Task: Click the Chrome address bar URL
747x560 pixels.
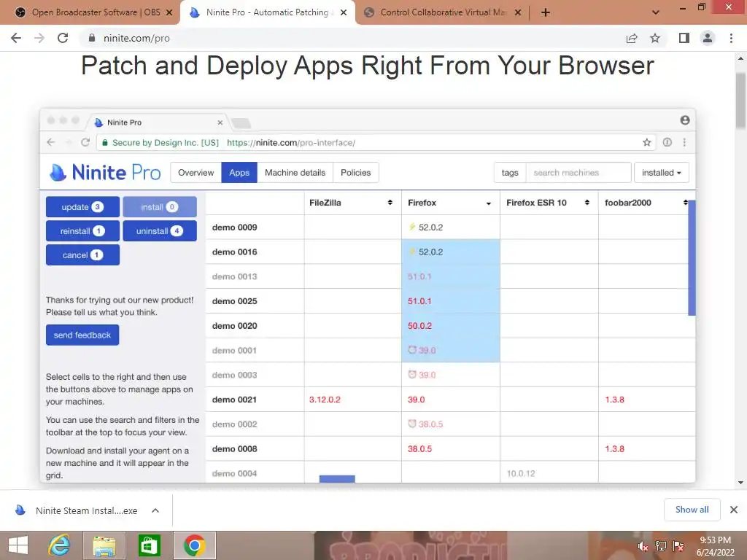Action: (x=136, y=38)
